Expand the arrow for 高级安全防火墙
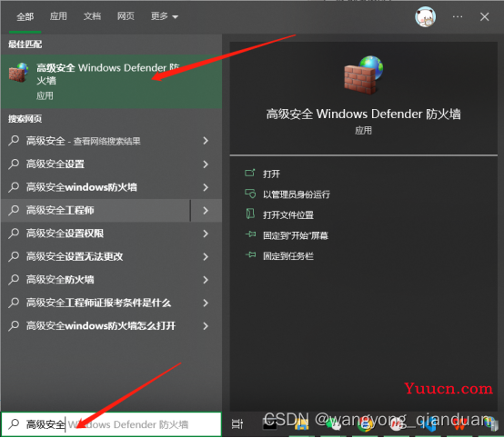 [x=206, y=280]
